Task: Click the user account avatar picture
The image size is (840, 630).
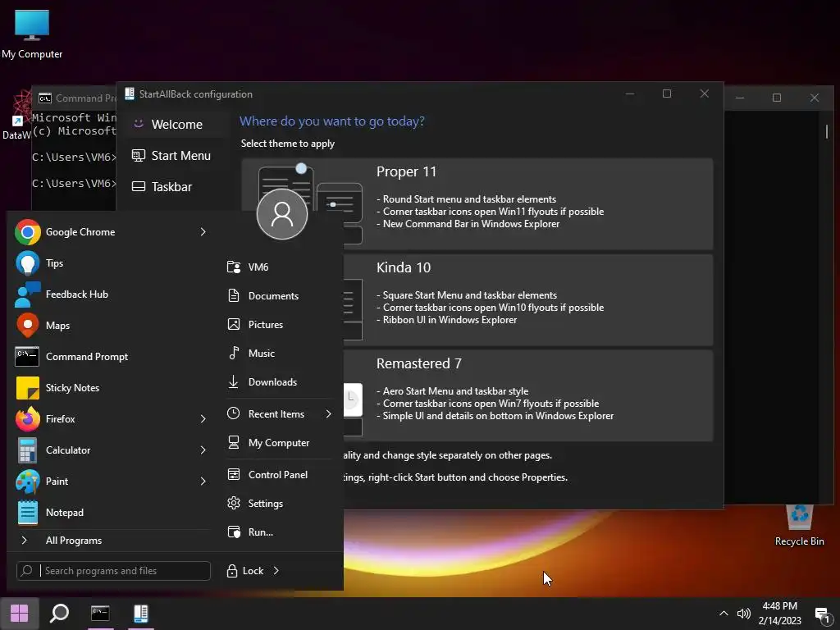Action: (282, 214)
